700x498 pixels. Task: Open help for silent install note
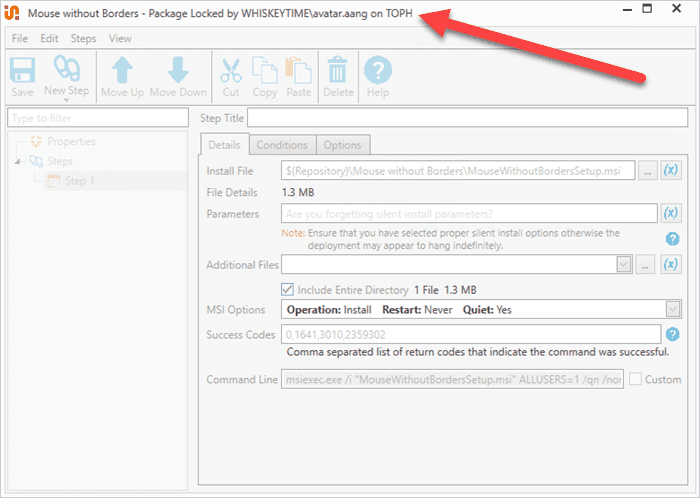click(672, 239)
